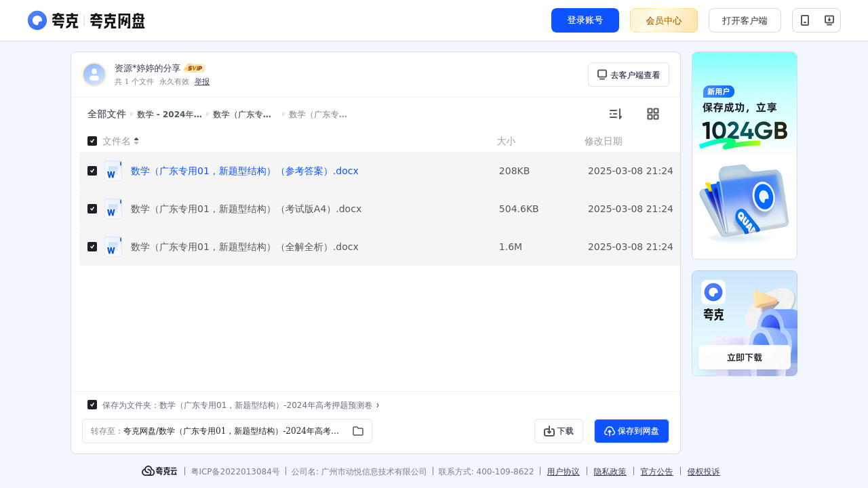Viewport: 868px width, 488px height.
Task: Toggle the select-all files checkbox
Action: (x=92, y=141)
